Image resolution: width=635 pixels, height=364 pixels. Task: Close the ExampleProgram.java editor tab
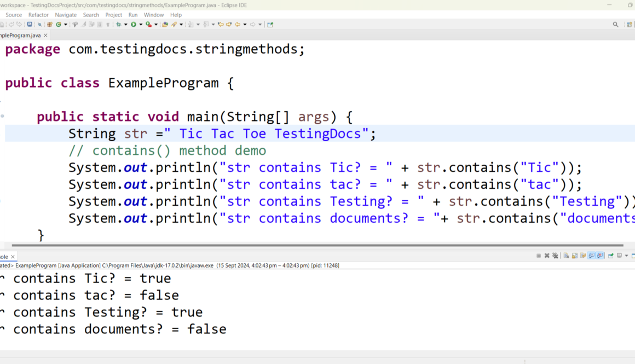tap(46, 36)
